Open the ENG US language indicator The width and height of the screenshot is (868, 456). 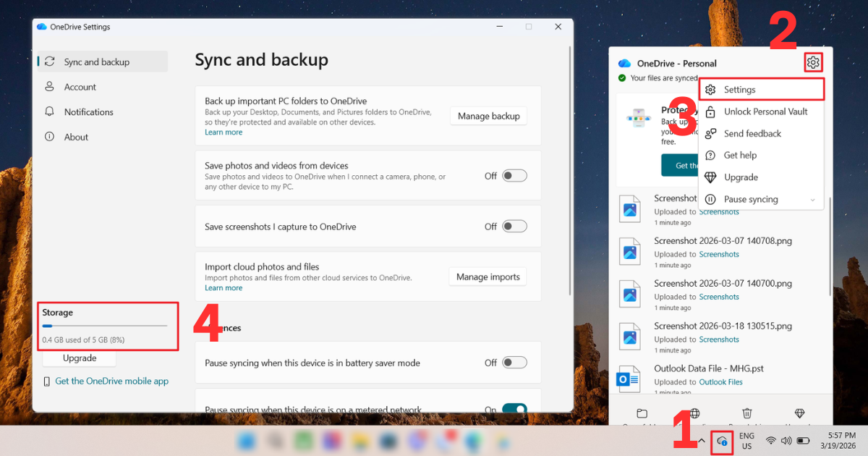(746, 441)
